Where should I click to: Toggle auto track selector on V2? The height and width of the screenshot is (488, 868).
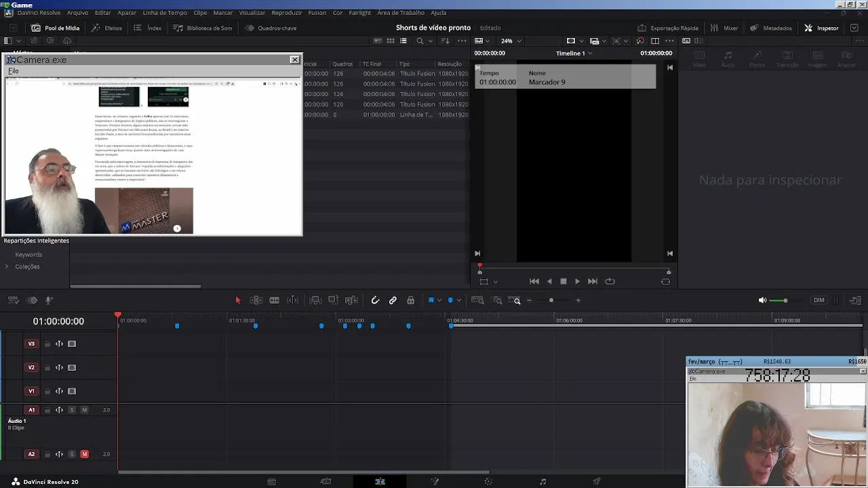pyautogui.click(x=59, y=367)
